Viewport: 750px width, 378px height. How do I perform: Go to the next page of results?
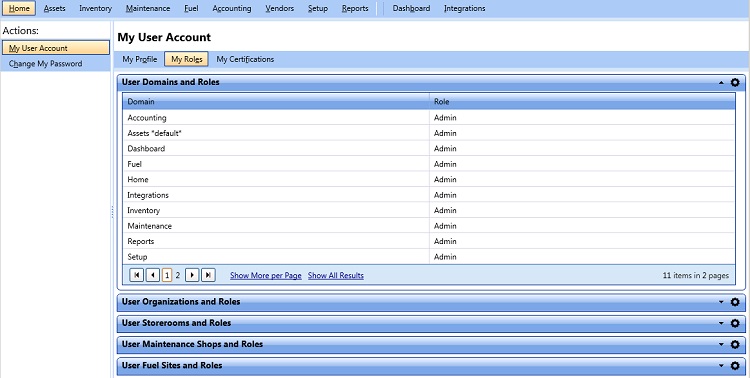(x=192, y=275)
